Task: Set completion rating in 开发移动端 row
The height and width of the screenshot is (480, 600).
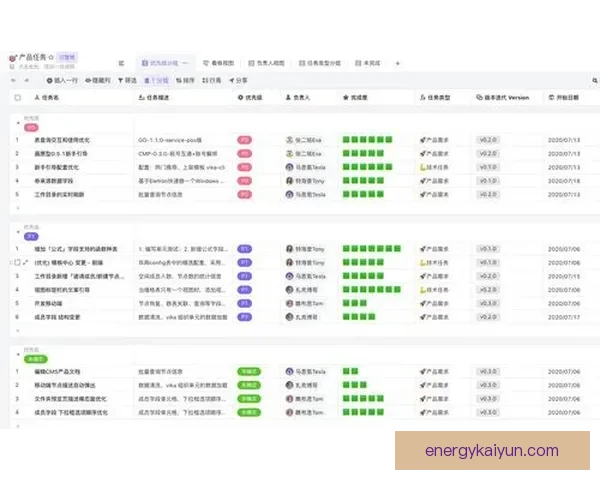Action: click(355, 304)
